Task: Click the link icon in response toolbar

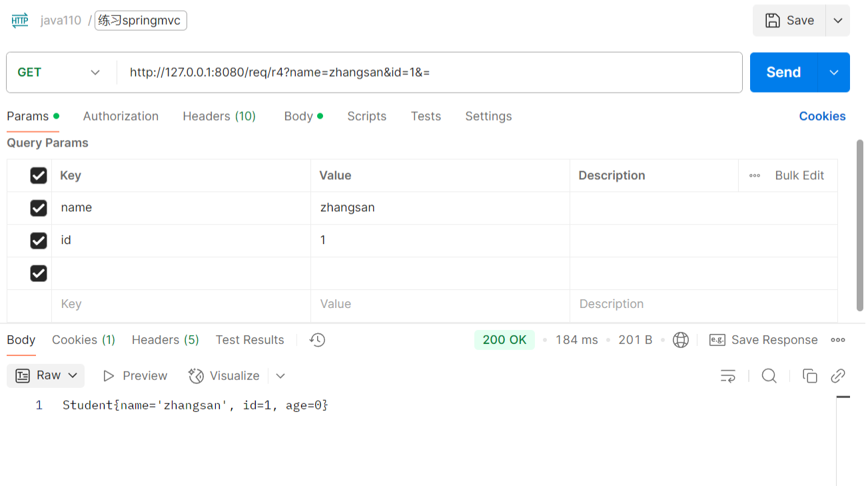Action: click(x=838, y=376)
